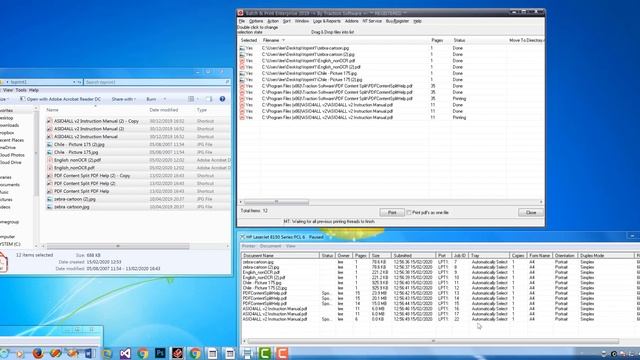This screenshot has width=640, height=360.
Task: Select the PDF Content Split PDF Help (2) file name in Explorer
Action: point(85,184)
